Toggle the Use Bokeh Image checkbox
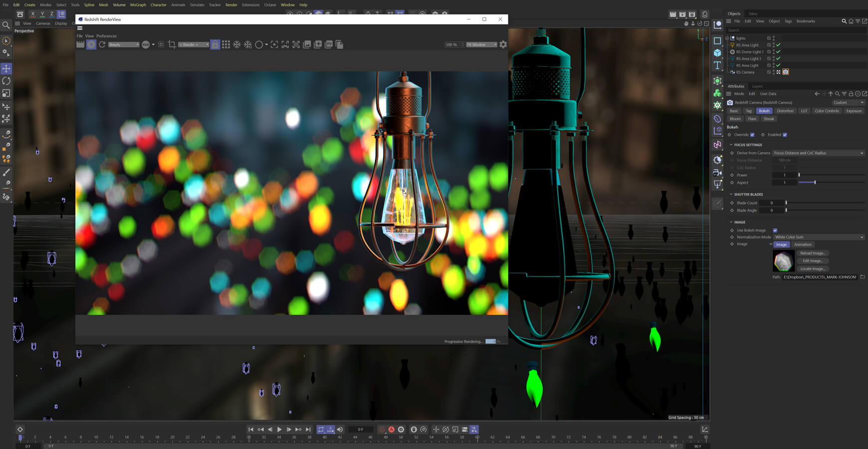868x449 pixels. point(775,230)
